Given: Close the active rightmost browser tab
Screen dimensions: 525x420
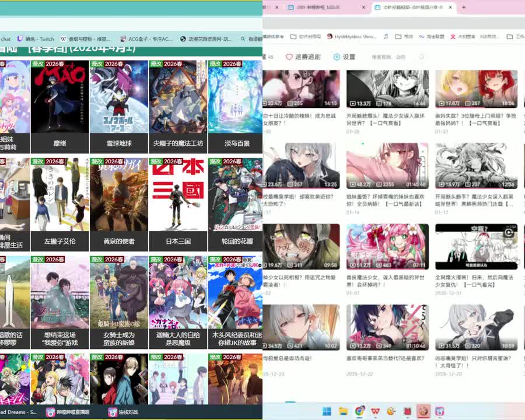Looking at the screenshot, I should pyautogui.click(x=450, y=7).
